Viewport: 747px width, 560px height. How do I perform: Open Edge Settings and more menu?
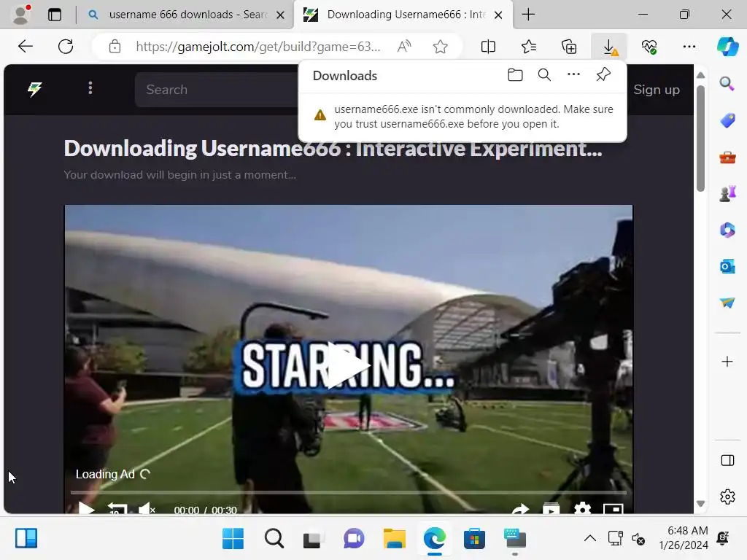click(x=689, y=47)
